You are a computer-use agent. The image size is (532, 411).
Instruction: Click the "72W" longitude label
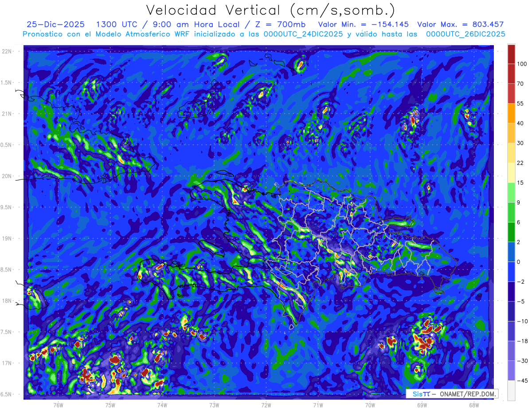(x=266, y=405)
